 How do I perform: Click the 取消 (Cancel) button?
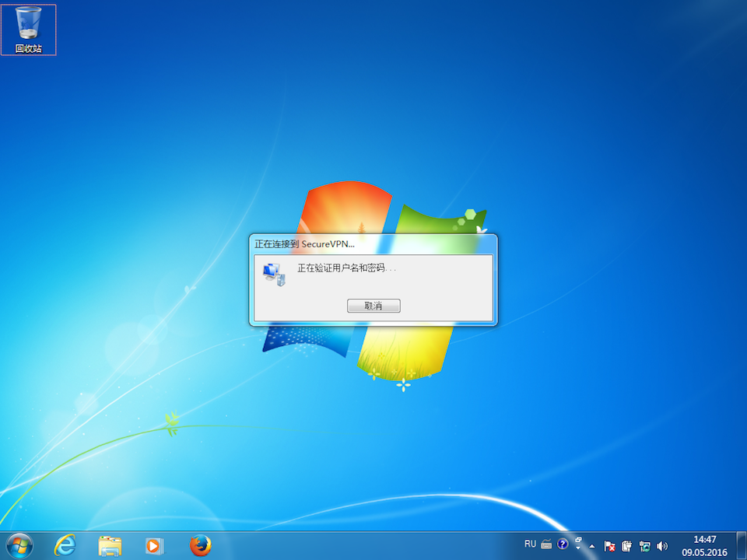pos(373,306)
